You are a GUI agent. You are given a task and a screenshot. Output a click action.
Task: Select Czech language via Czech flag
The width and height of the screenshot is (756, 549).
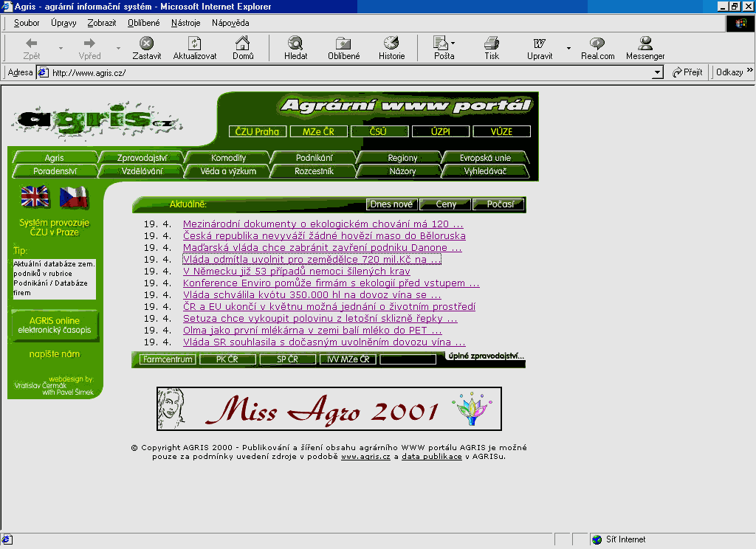pos(74,197)
